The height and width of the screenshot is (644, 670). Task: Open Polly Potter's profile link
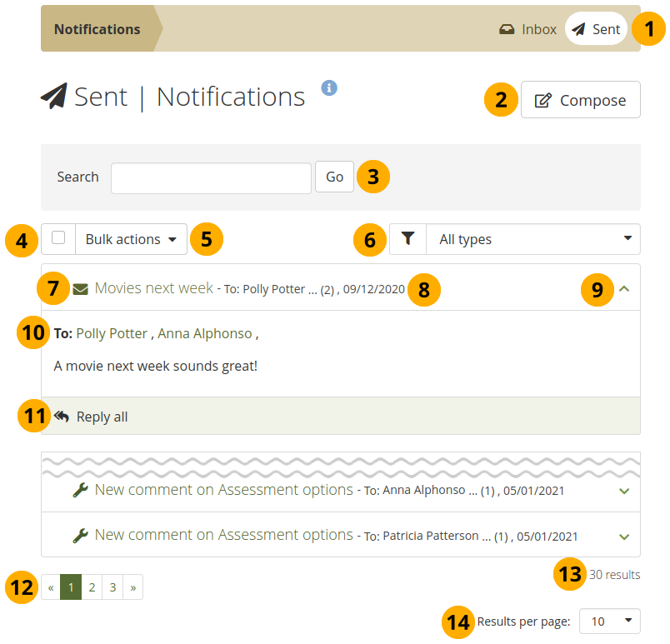(x=112, y=333)
